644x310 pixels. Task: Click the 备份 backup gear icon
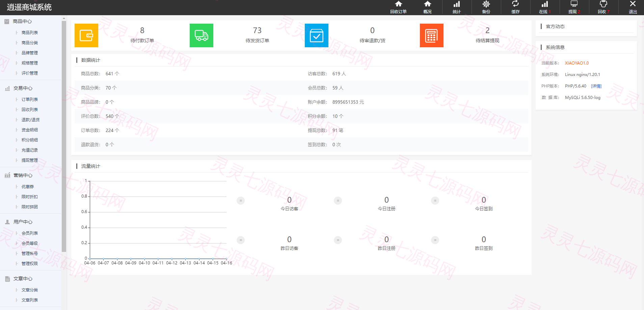(x=486, y=7)
